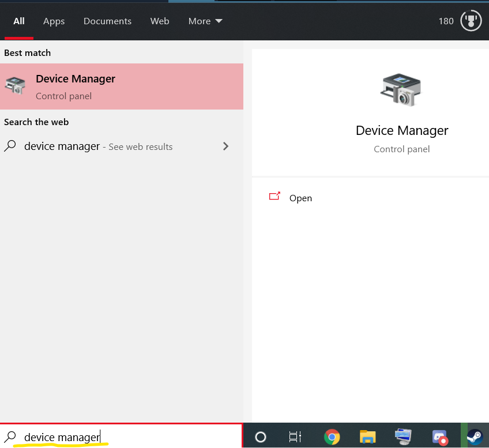Click the large Device Manager preview icon

click(401, 90)
